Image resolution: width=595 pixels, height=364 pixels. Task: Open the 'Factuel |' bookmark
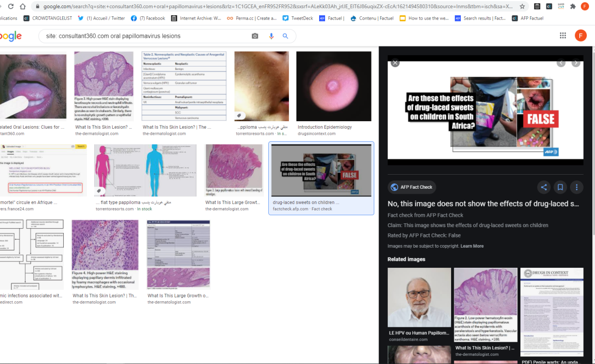coord(332,18)
